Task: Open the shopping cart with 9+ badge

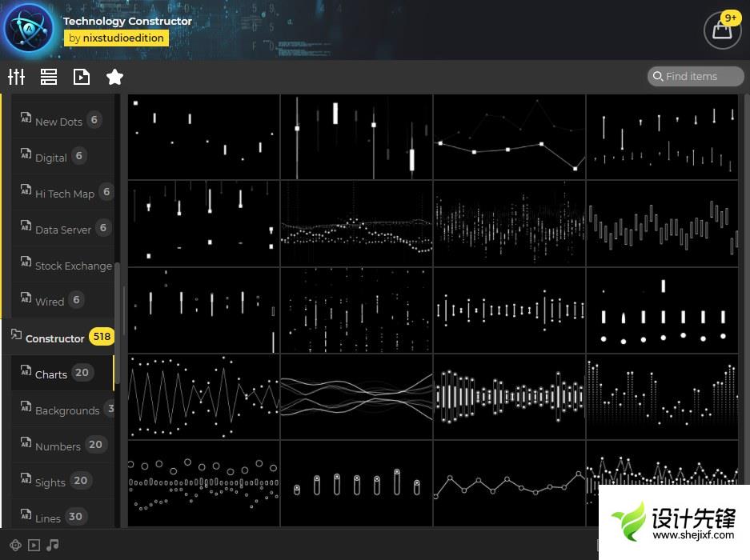Action: point(722,30)
